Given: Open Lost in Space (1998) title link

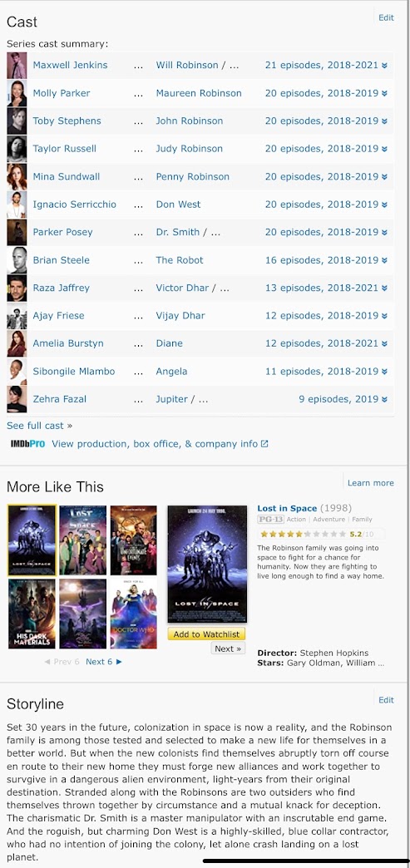Looking at the screenshot, I should point(287,508).
